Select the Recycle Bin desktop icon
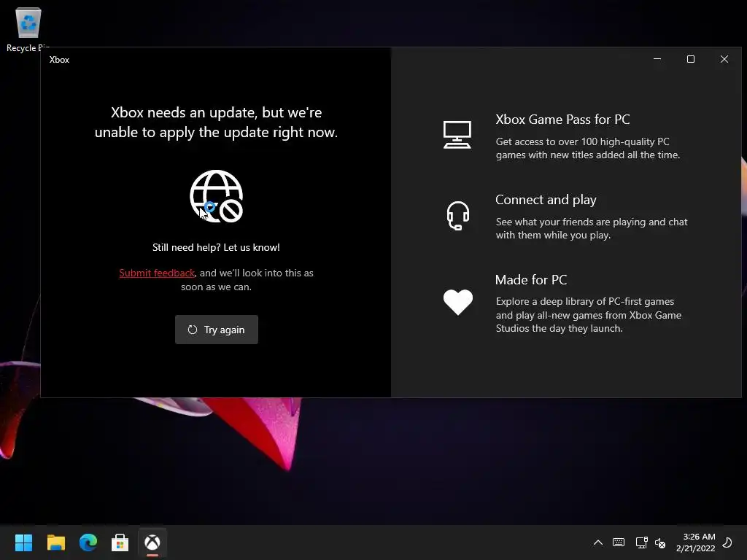The height and width of the screenshot is (560, 747). [28, 29]
